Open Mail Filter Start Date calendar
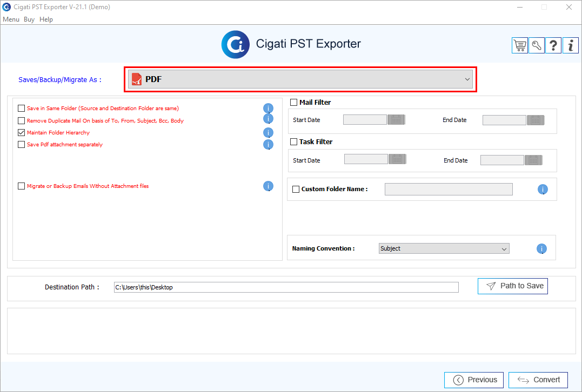The width and height of the screenshot is (582, 392). pyautogui.click(x=397, y=120)
